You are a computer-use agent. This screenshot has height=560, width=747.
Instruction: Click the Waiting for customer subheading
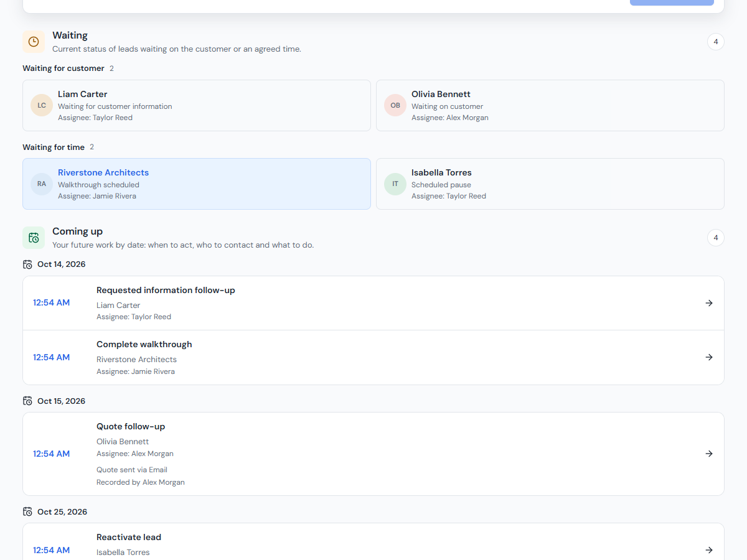pyautogui.click(x=63, y=68)
